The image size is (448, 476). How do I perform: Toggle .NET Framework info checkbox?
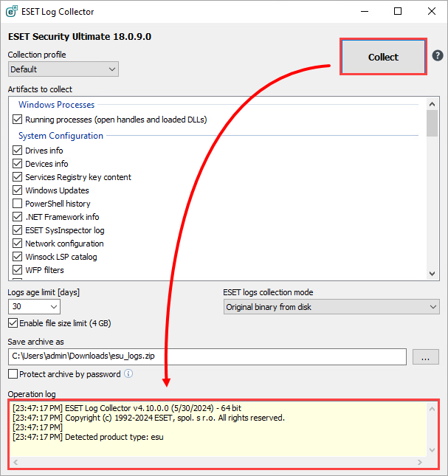[17, 217]
